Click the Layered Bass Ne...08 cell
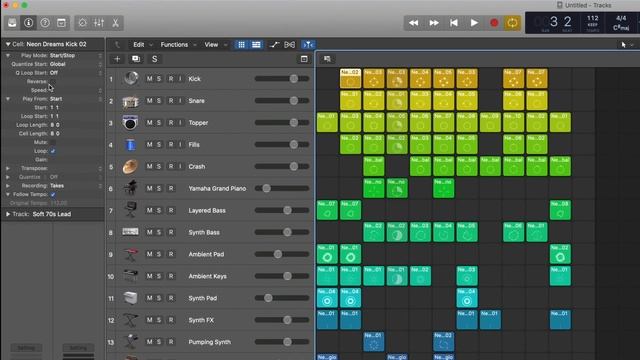The height and width of the screenshot is (360, 640). pos(560,210)
